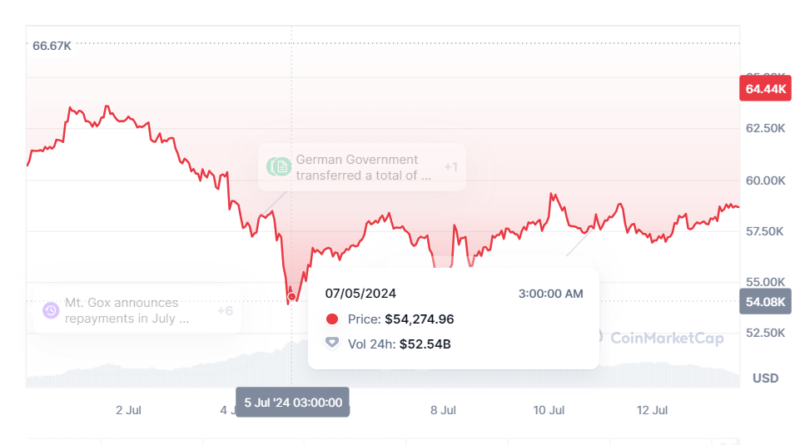The image size is (800, 445).
Task: Click the 2 Jul date on time axis
Action: pos(127,410)
